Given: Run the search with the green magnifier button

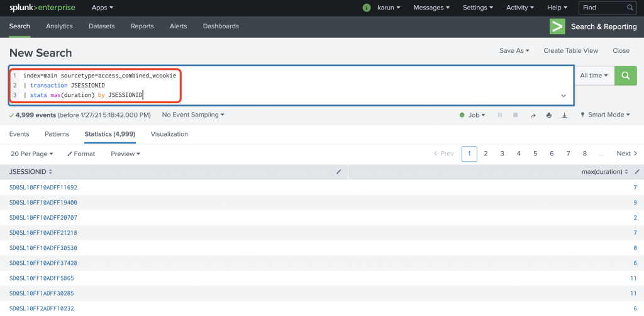Looking at the screenshot, I should pos(625,76).
